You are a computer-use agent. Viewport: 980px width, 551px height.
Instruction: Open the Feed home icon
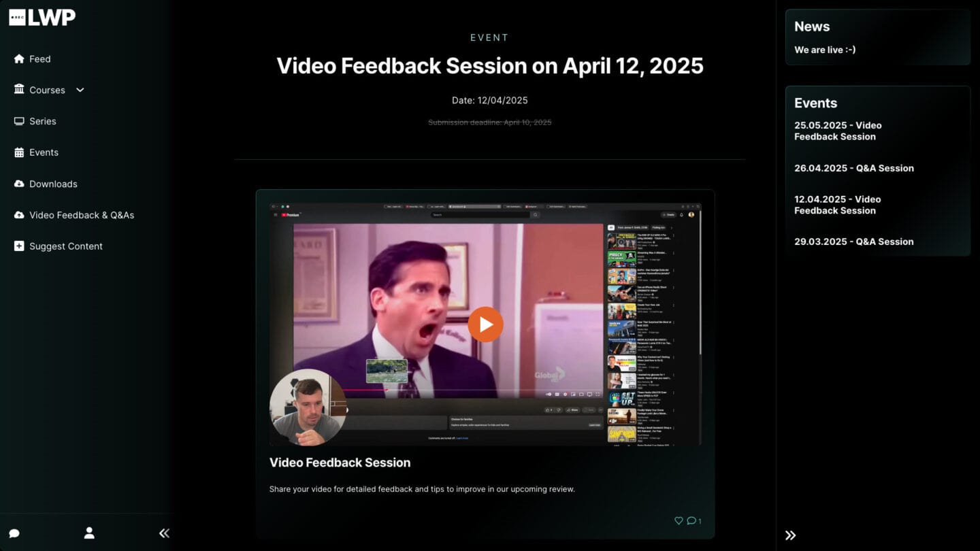[x=19, y=59]
